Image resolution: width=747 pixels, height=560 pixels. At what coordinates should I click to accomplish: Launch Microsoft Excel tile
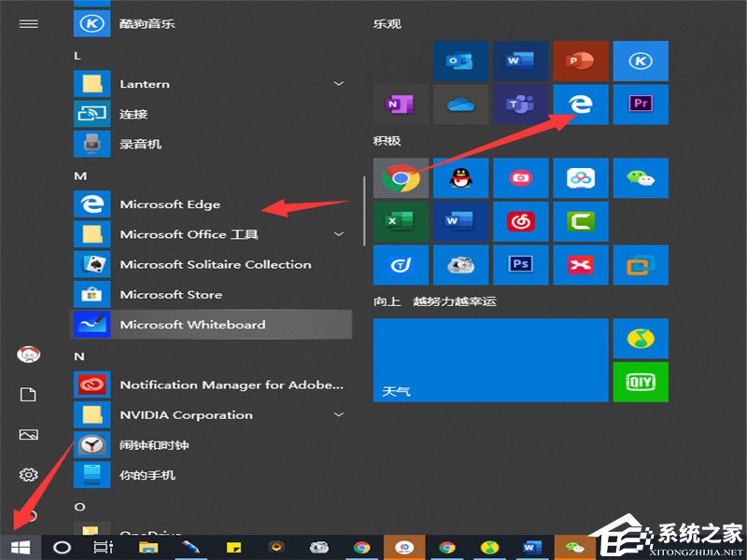click(x=401, y=221)
